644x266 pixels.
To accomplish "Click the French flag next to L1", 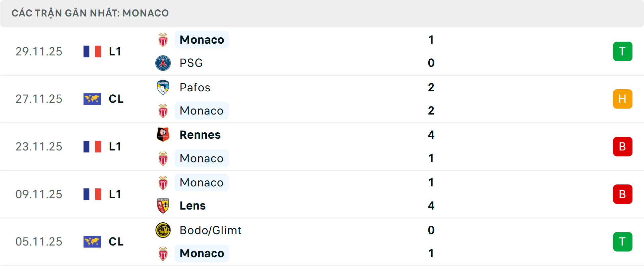I will [x=92, y=51].
